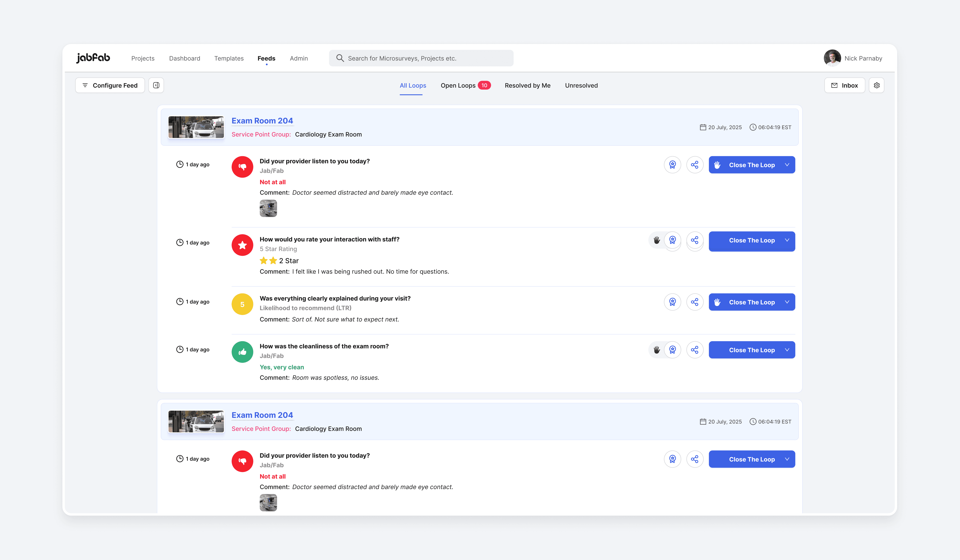The height and width of the screenshot is (560, 960).
Task: Expand Close The Loop arrow on cleanliness row
Action: point(787,350)
